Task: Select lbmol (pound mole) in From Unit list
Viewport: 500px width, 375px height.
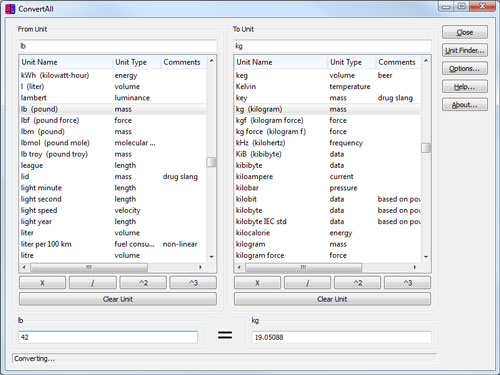Action: (113, 143)
